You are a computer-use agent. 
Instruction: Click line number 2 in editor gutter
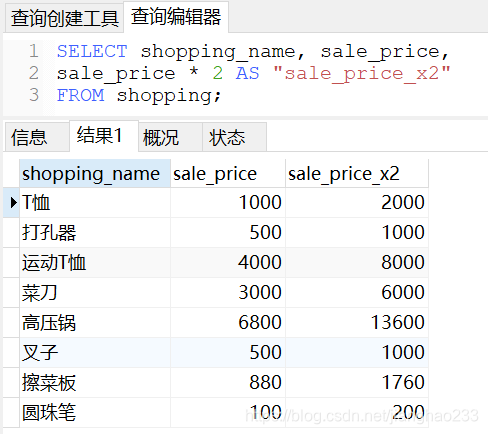(x=34, y=73)
